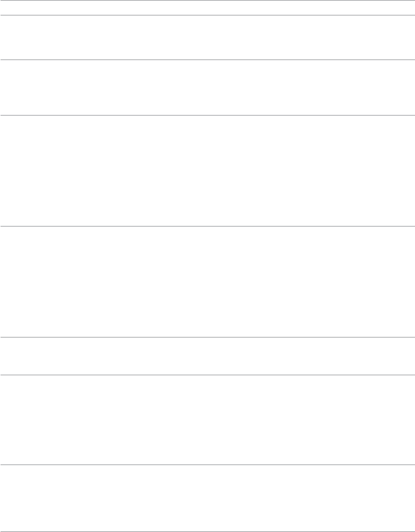Image resolution: width=415 pixels, height=532 pixels.
Task: Click the seventh blank row from the top
Action: 207,419
